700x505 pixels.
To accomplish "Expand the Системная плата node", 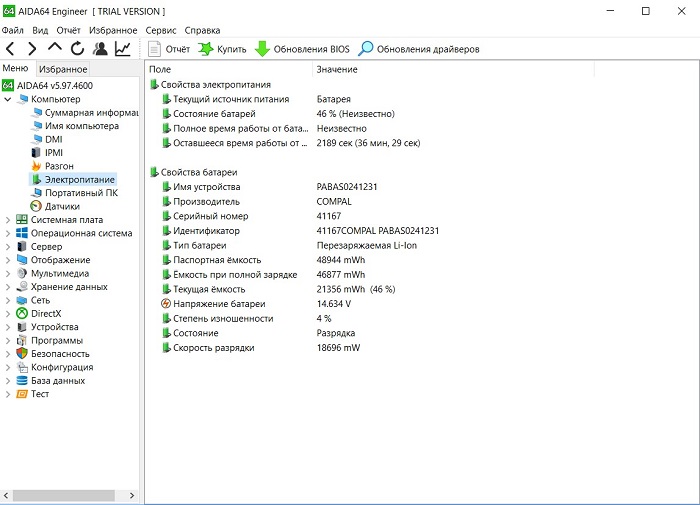I will point(8,220).
